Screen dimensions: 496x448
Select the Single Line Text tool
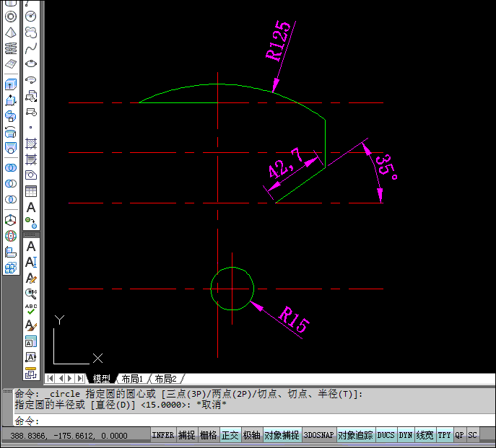click(31, 262)
